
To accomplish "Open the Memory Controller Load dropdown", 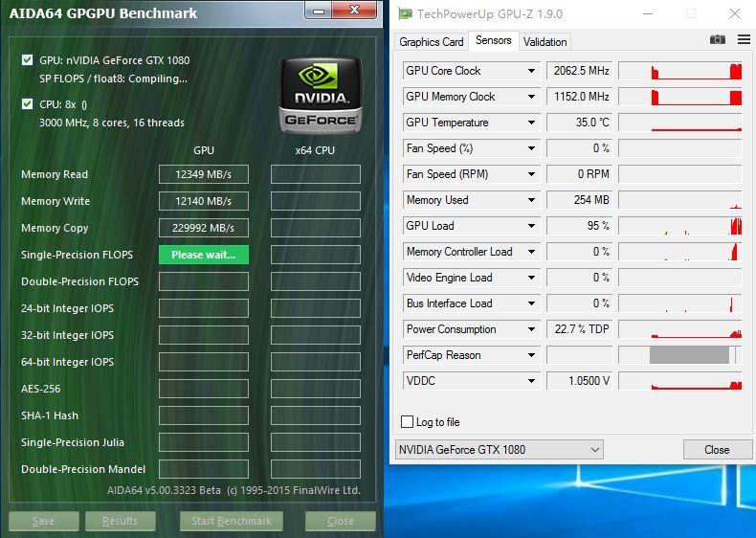I will (531, 252).
